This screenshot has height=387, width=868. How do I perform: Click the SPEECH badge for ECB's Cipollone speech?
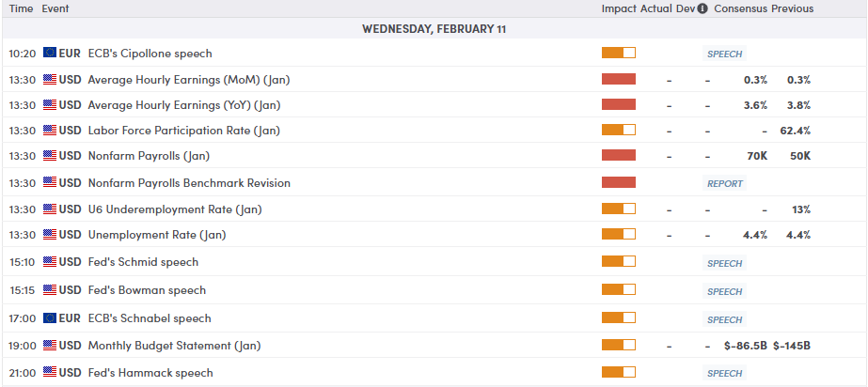pyautogui.click(x=724, y=54)
